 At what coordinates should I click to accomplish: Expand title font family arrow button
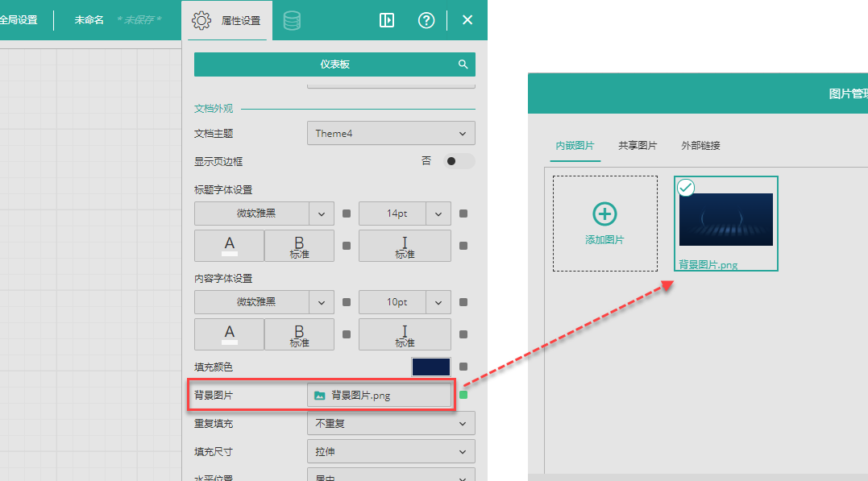[321, 214]
